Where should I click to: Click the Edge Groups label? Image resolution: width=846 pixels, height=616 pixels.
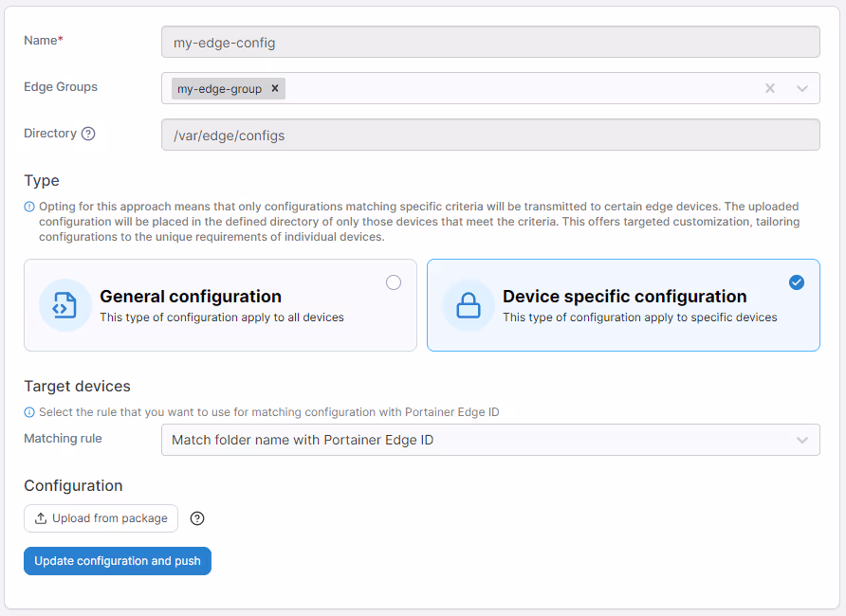pos(61,87)
